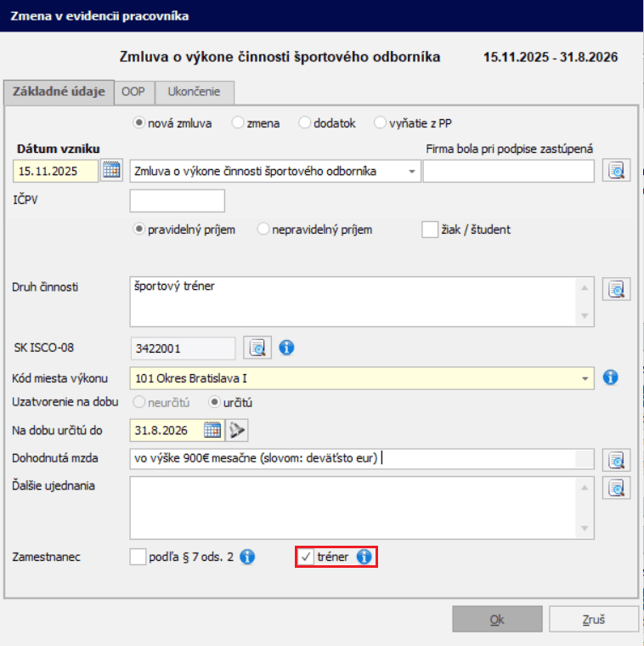Select the nepravidelný príjem radio button

pos(263,229)
